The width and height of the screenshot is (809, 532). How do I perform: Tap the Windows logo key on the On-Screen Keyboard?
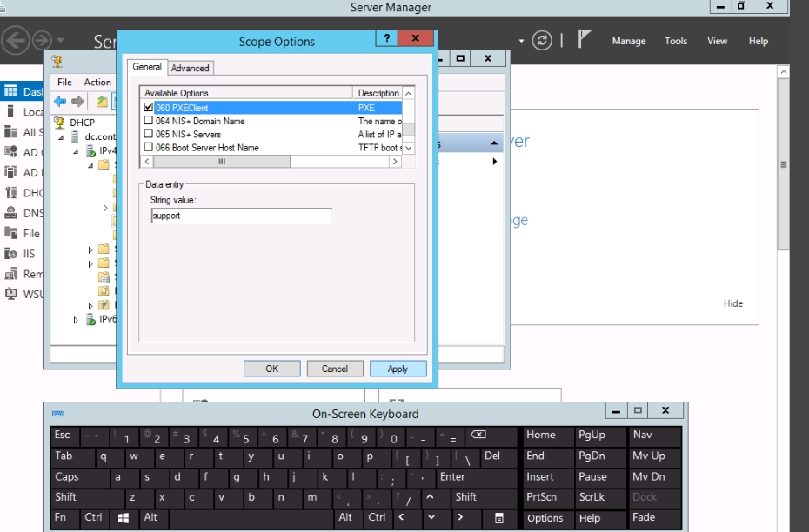pos(124,518)
